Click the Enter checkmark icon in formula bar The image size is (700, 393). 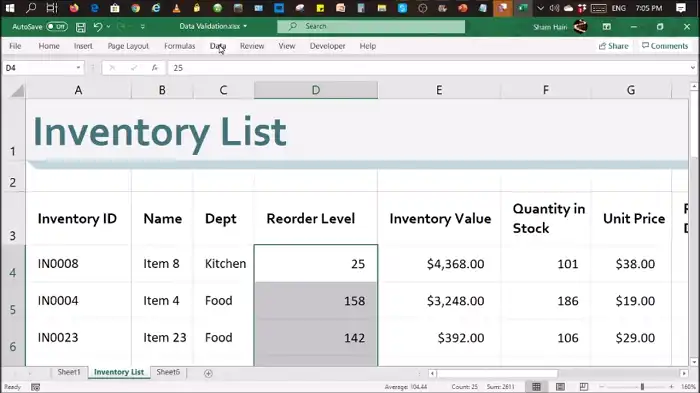pyautogui.click(x=133, y=68)
